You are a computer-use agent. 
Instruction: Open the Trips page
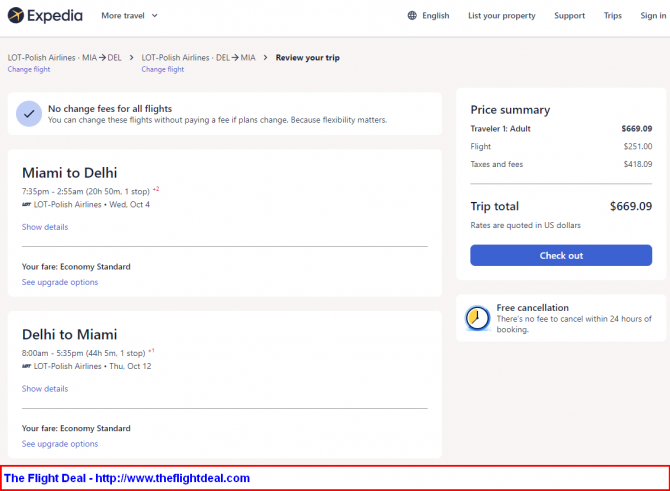tap(612, 16)
